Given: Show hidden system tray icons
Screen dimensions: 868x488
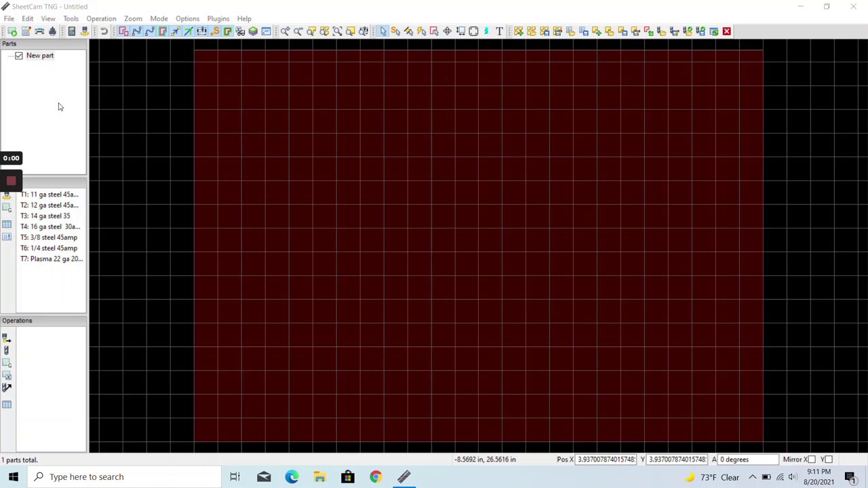Looking at the screenshot, I should [x=752, y=477].
